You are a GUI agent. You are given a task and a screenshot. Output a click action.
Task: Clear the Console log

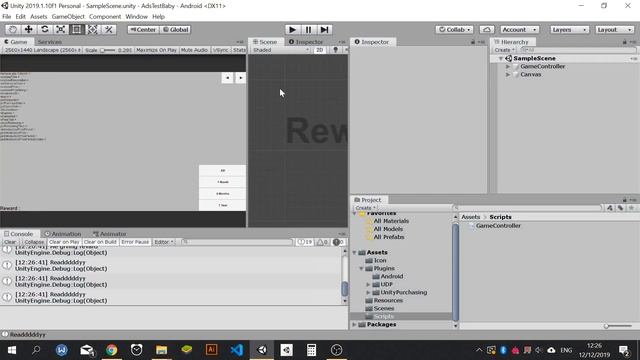[x=10, y=242]
